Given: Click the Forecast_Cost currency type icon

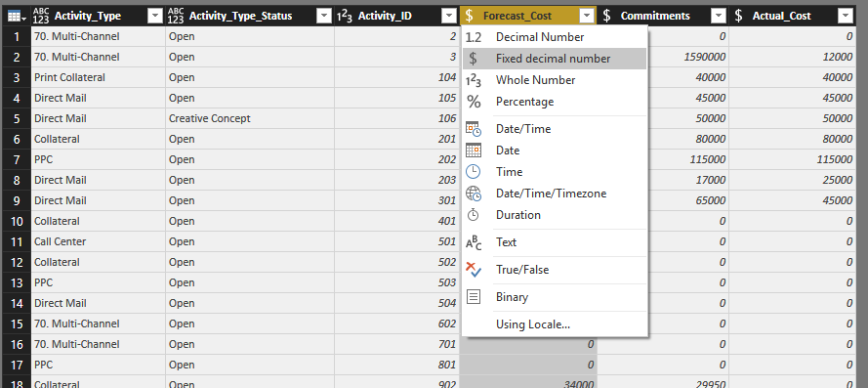Looking at the screenshot, I should [x=470, y=16].
